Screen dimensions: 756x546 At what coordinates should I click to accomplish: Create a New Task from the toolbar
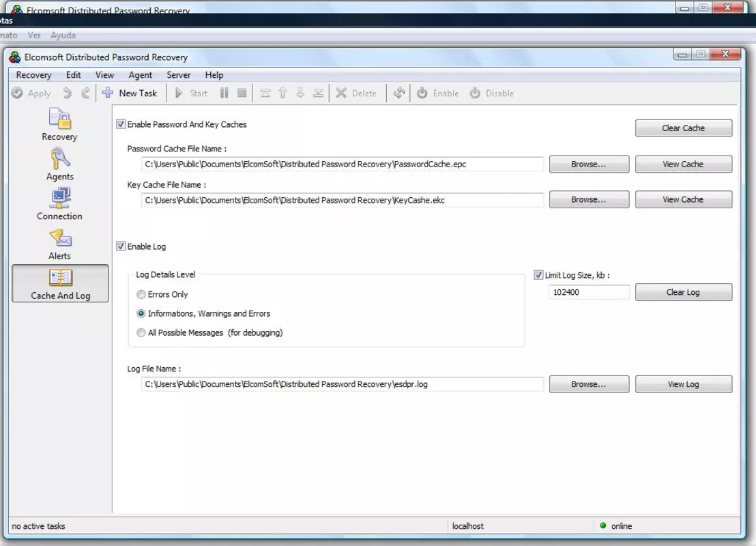pyautogui.click(x=130, y=93)
